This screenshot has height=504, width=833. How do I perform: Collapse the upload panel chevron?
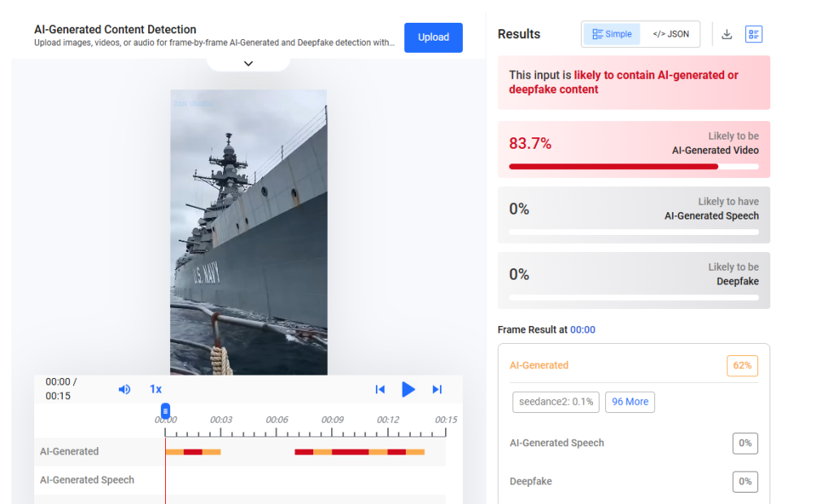[x=248, y=63]
